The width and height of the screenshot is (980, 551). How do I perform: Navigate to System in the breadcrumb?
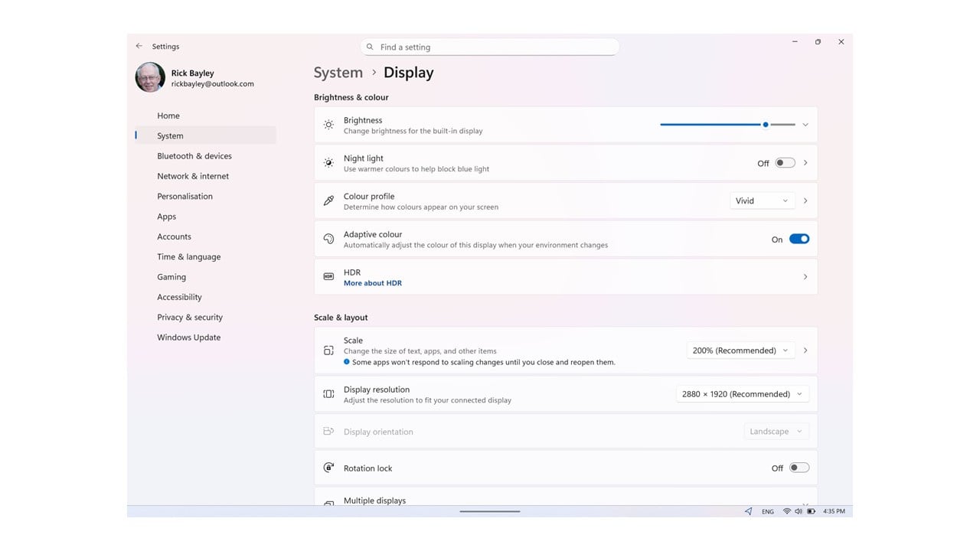[338, 73]
